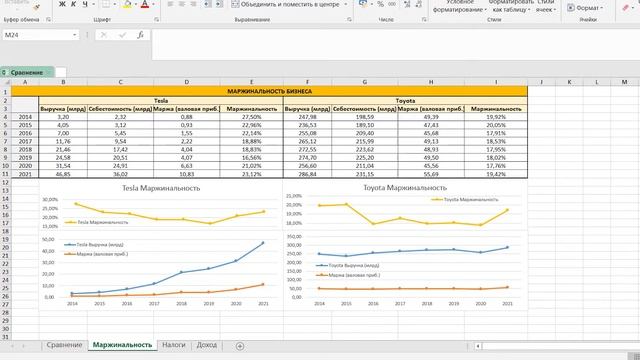Toggle underline (Ч) formatting

click(85, 4)
